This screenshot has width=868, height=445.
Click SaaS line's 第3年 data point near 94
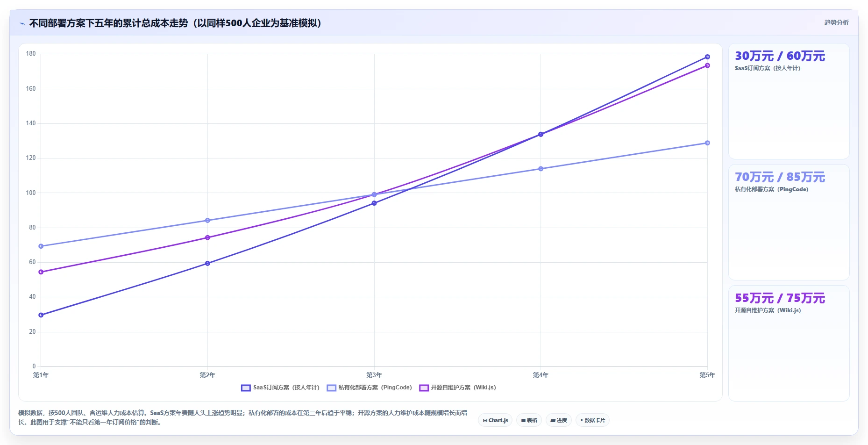pos(374,203)
